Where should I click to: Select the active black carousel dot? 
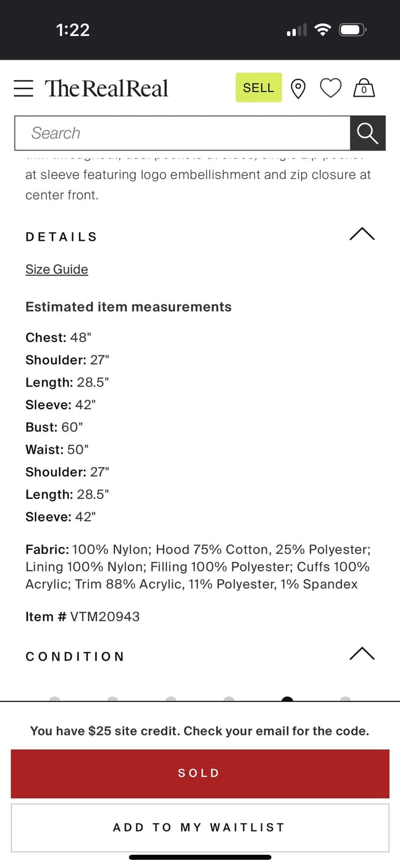[287, 700]
